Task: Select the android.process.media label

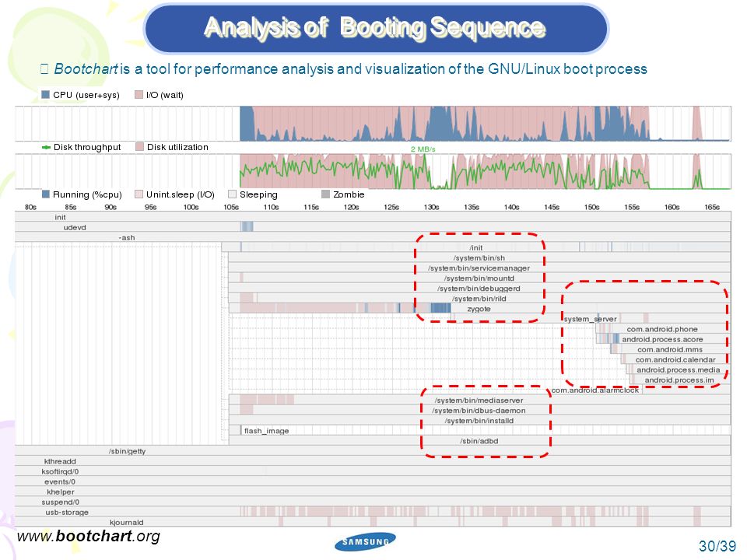Action: pos(679,370)
